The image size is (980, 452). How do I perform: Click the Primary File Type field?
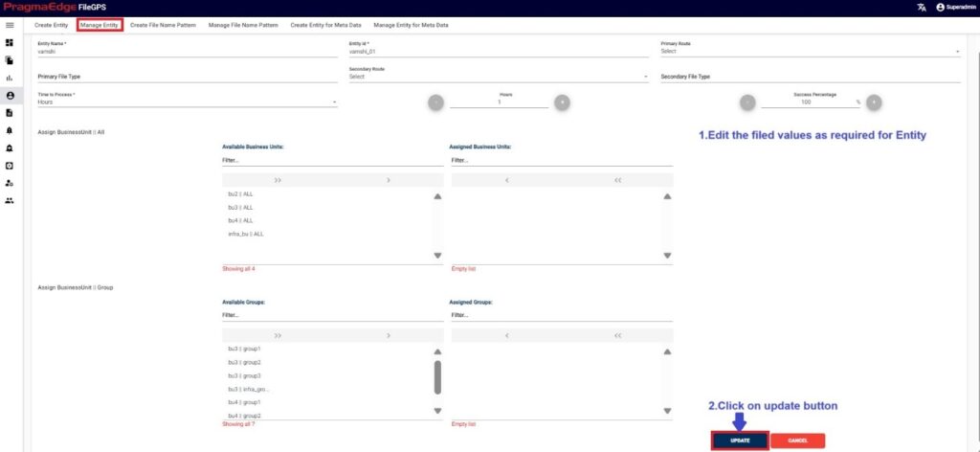[188, 77]
